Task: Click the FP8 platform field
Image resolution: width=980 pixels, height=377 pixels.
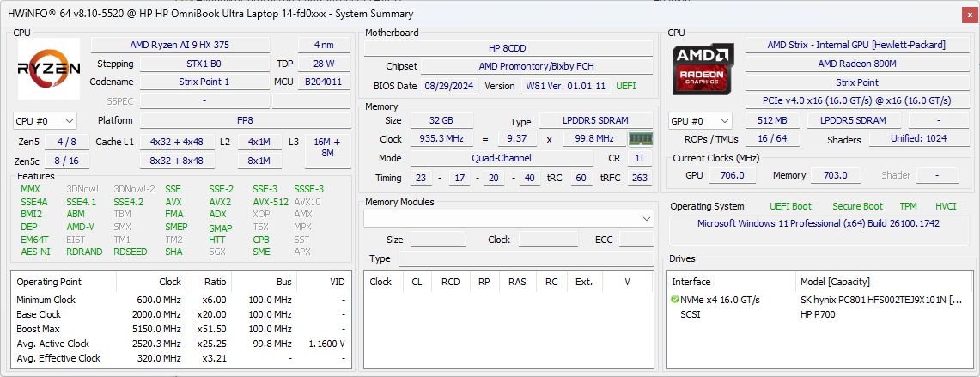Action: [245, 121]
